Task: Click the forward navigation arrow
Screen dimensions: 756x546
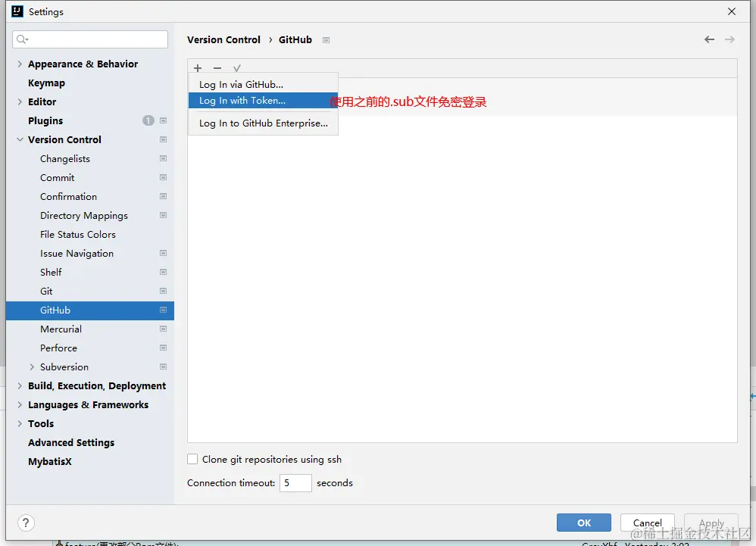Action: pos(730,39)
